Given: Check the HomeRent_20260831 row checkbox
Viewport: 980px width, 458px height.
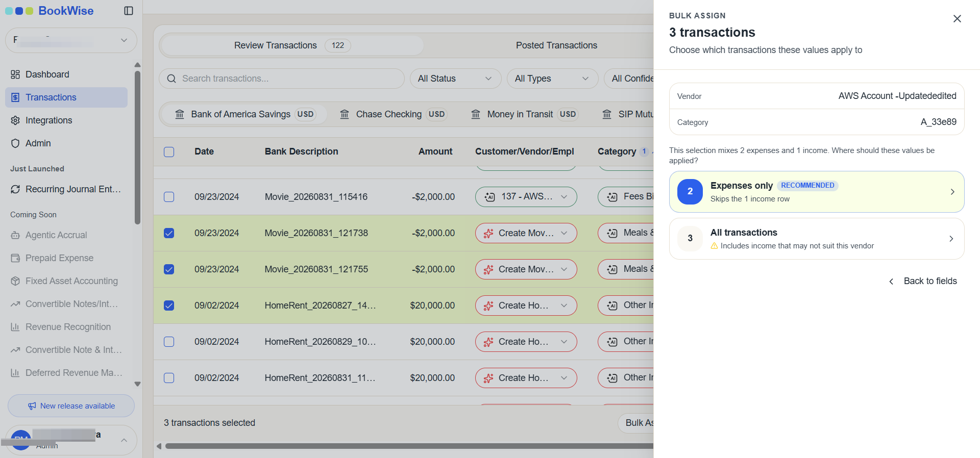Looking at the screenshot, I should (x=169, y=378).
